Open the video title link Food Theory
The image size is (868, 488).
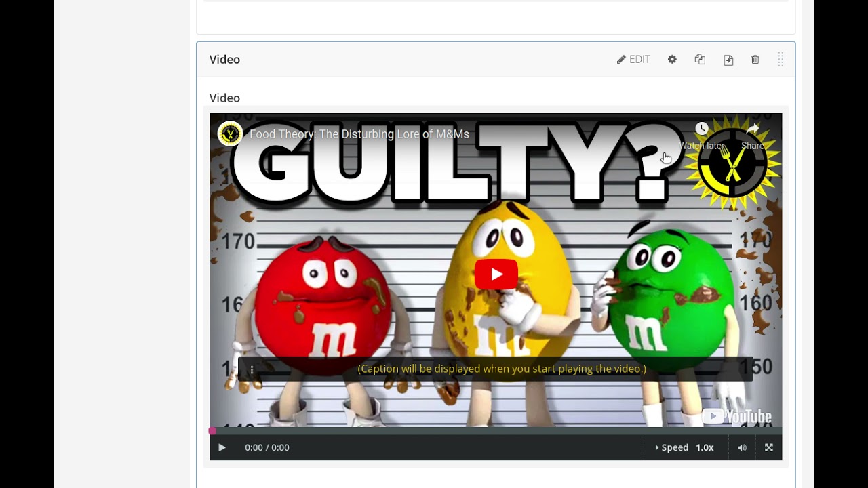359,134
